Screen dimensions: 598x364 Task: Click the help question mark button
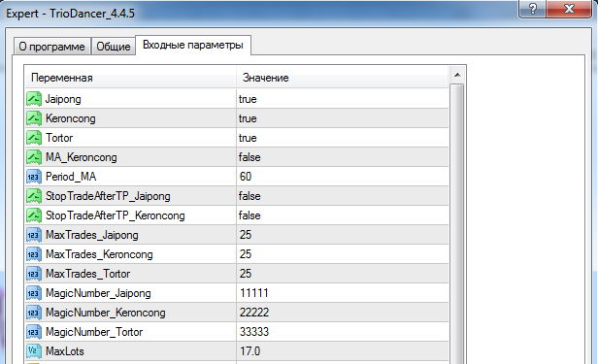point(533,9)
